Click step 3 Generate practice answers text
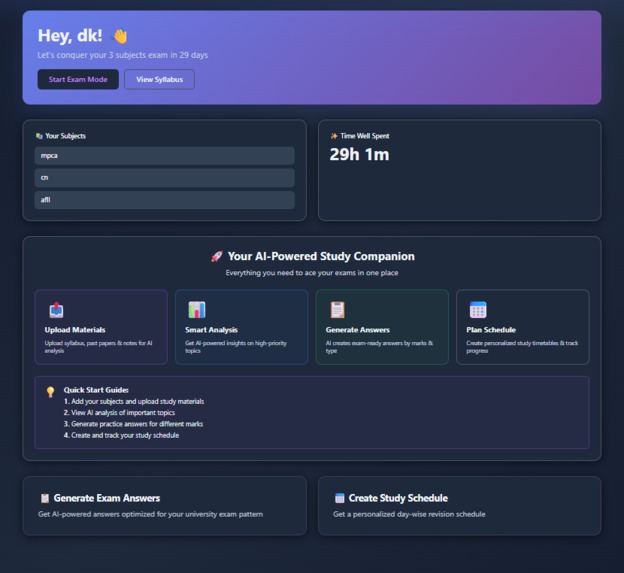The height and width of the screenshot is (573, 624). pos(133,424)
